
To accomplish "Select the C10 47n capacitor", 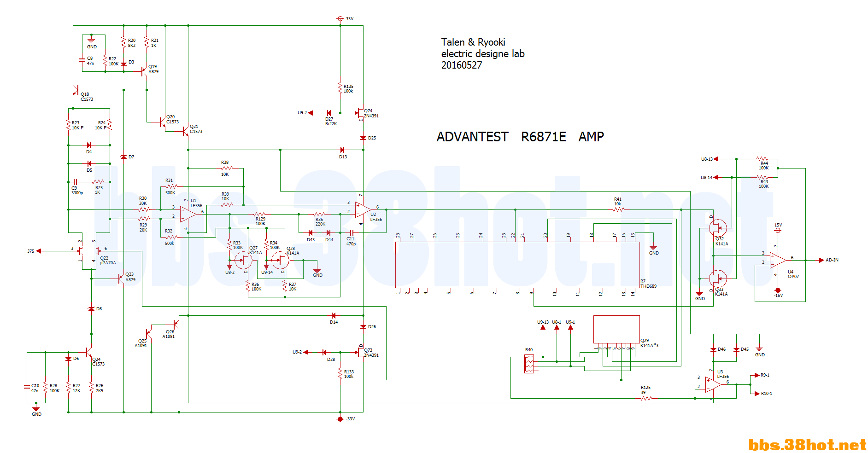I will click(x=27, y=387).
